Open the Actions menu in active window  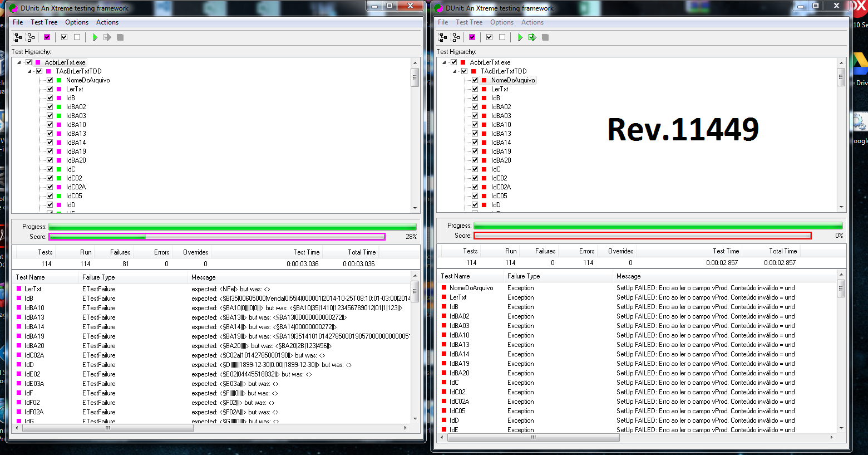pyautogui.click(x=107, y=22)
